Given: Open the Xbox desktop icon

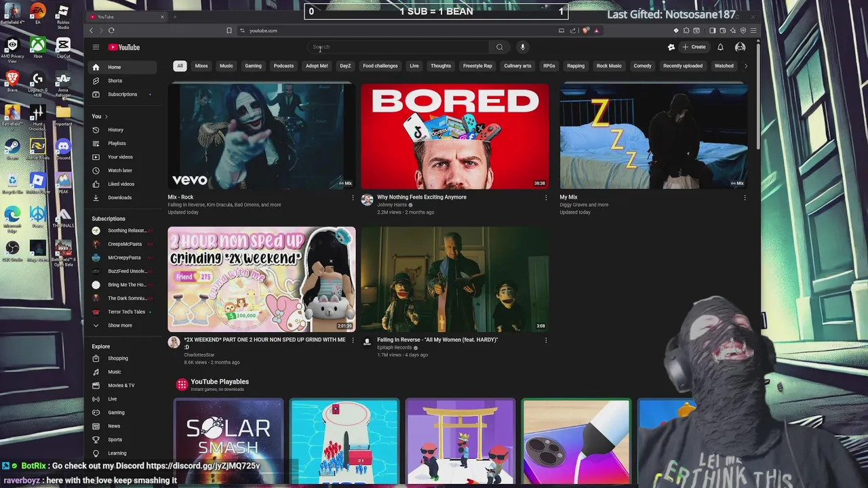Looking at the screenshot, I should [x=38, y=47].
